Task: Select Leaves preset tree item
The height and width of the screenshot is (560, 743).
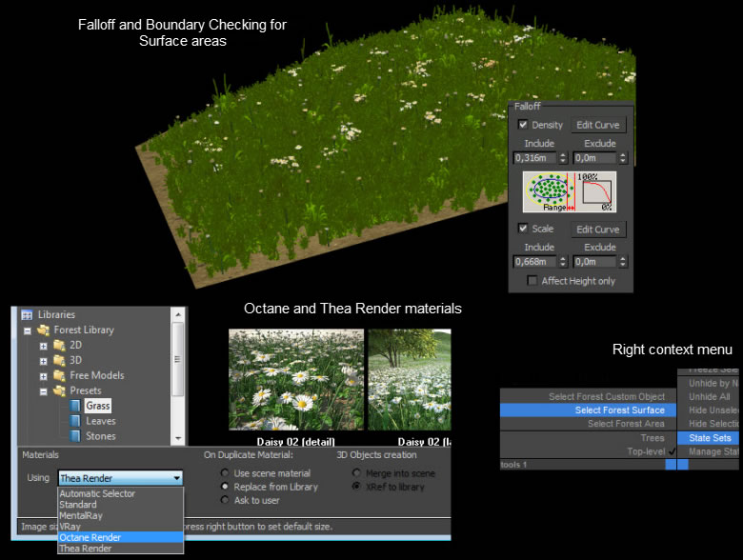Action: tap(100, 421)
